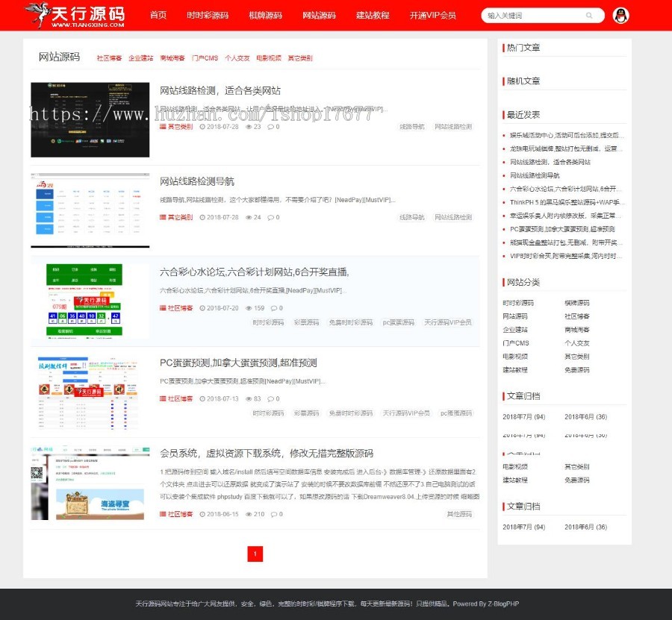Viewport: 672px width, 620px height.
Task: Click 其他源码 tag of 会员系统 article
Action: pos(459,514)
